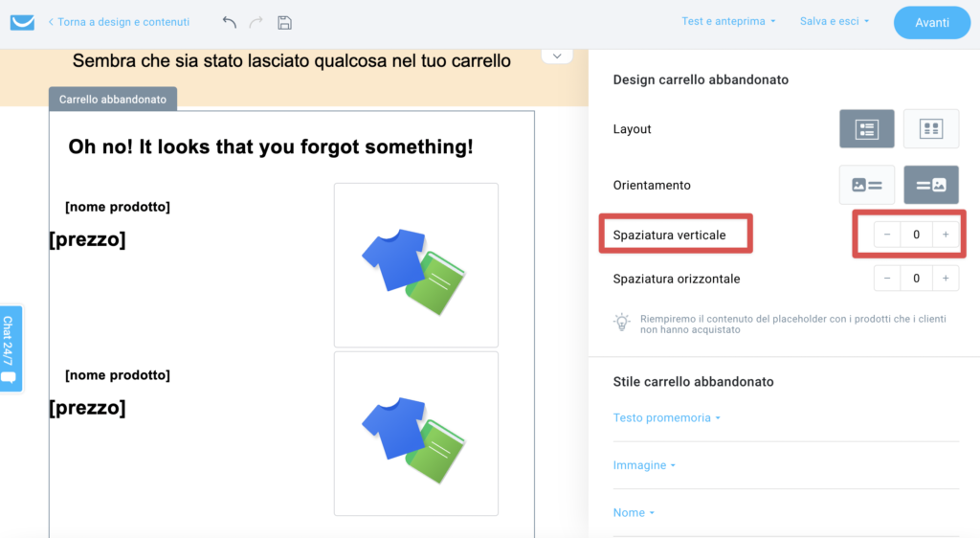Undo the last editor action

pyautogui.click(x=230, y=22)
